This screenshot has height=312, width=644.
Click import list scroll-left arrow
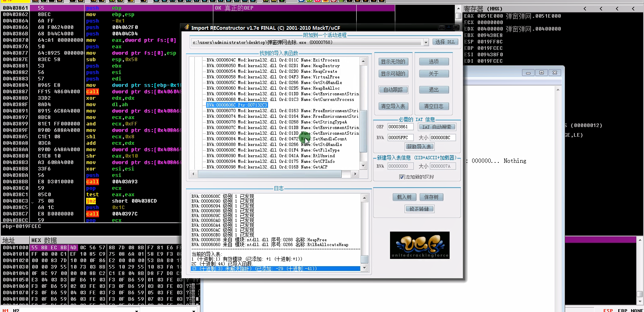tap(193, 174)
